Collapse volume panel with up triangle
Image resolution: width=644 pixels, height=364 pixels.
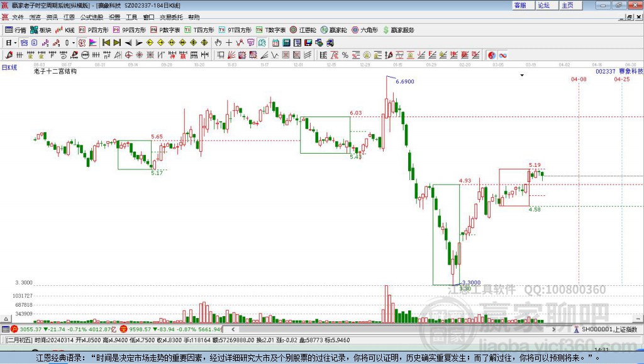click(x=6, y=319)
